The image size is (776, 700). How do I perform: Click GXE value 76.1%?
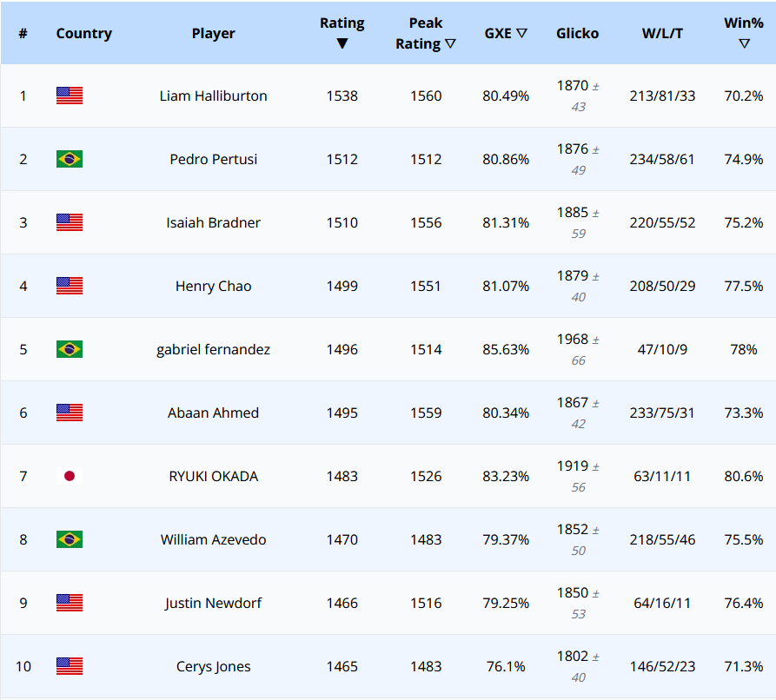[506, 666]
